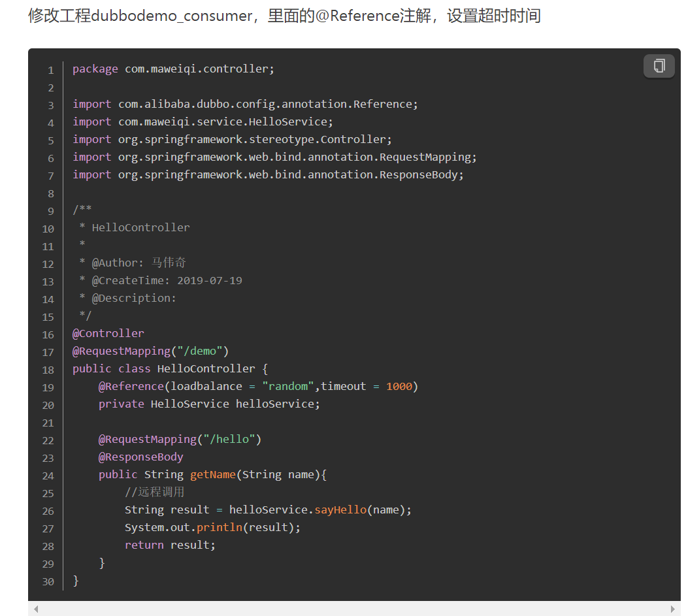The image size is (686, 616).
Task: Click line number 1
Action: pos(51,71)
